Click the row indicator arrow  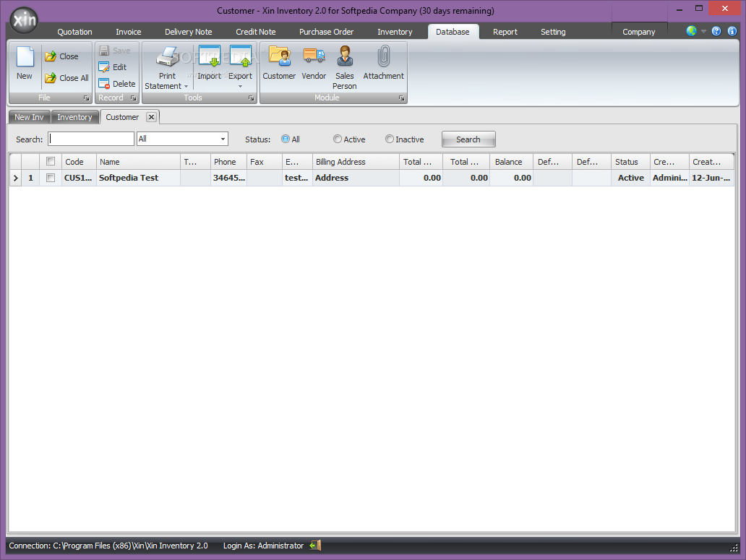point(15,178)
